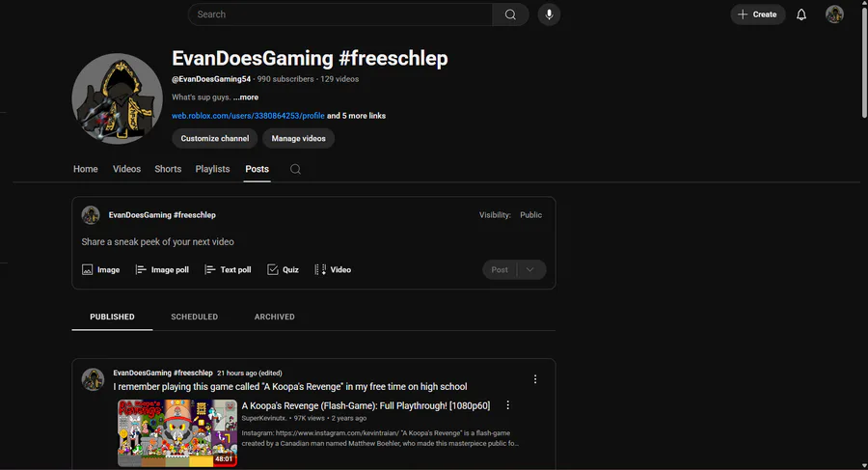Click the page vertical scrollbar
868x470 pixels.
click(864, 61)
